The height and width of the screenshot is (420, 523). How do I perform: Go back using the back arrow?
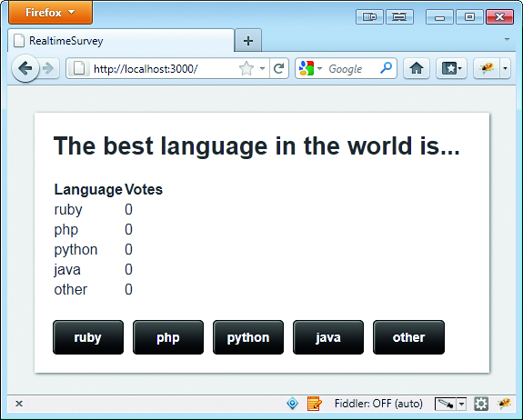(25, 69)
